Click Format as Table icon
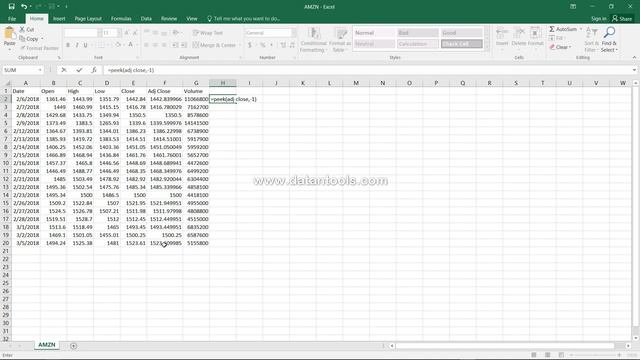640x360 pixels. tap(340, 33)
